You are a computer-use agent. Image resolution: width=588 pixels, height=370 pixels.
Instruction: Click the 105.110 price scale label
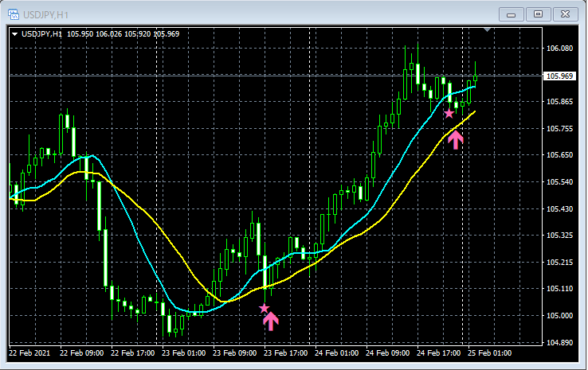(x=559, y=289)
